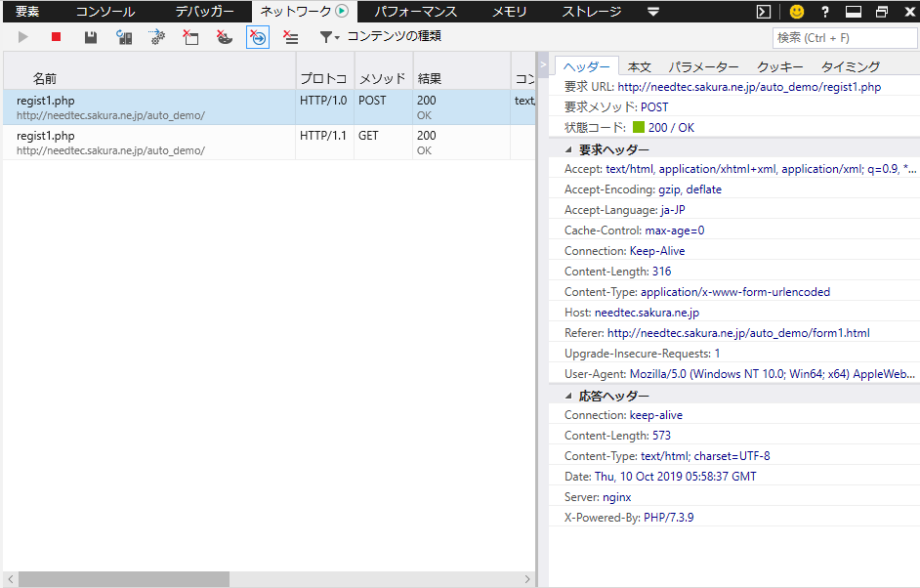Image resolution: width=920 pixels, height=588 pixels.
Task: Click the Host: needtec.sakura.ne.jp line
Action: click(734, 313)
